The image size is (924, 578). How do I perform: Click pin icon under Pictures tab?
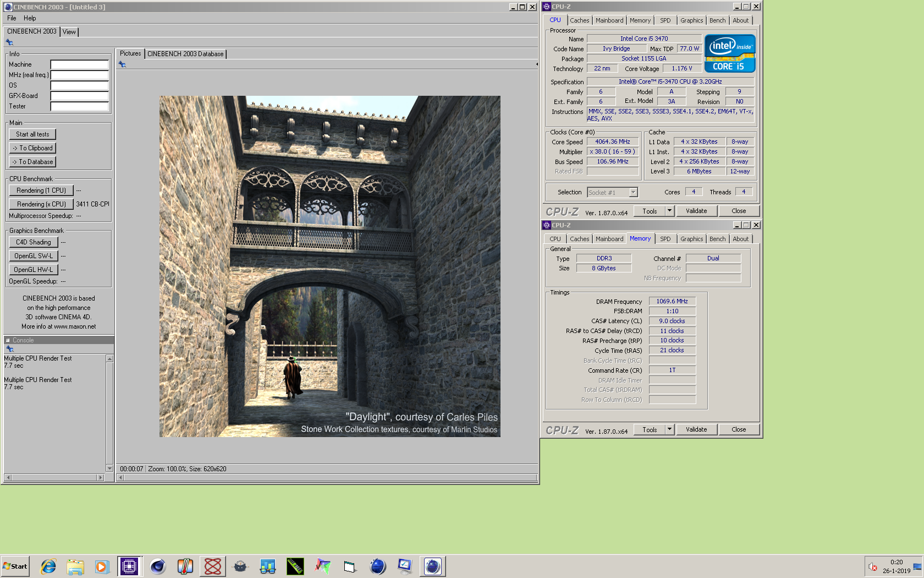122,64
